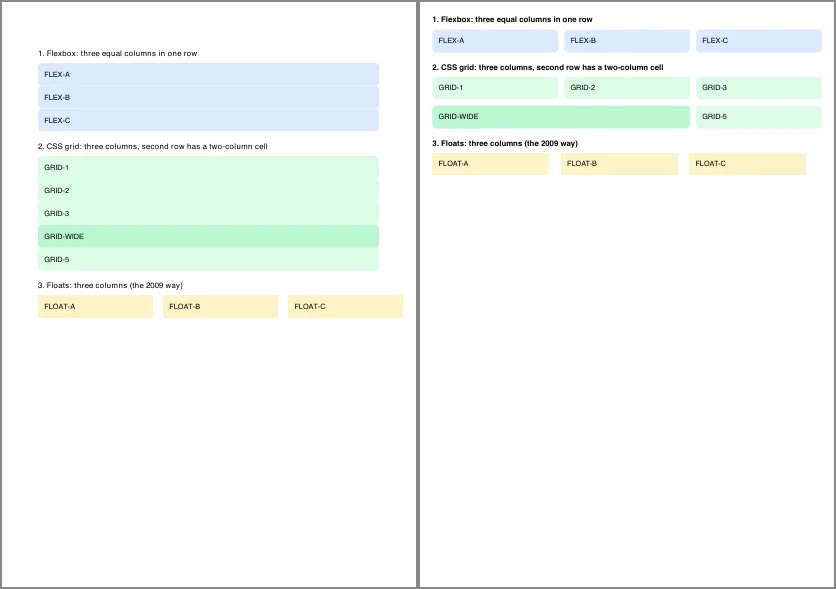Click the FLEX-B column in the right page

point(626,41)
